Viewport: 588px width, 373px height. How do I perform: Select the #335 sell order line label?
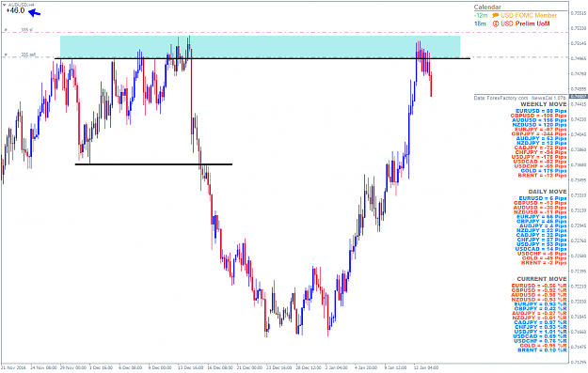pyautogui.click(x=28, y=54)
